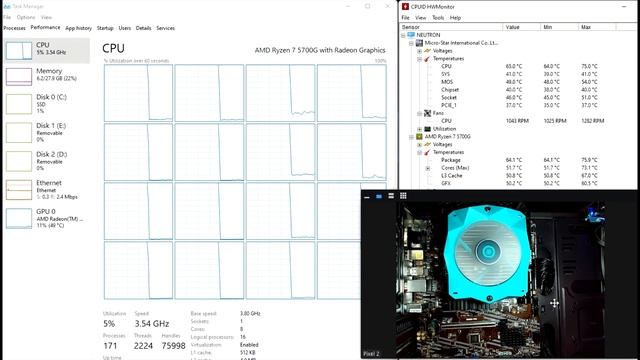Click the Fans icon in HWMonitor
Viewport: 640px width, 360px height.
(x=427, y=113)
